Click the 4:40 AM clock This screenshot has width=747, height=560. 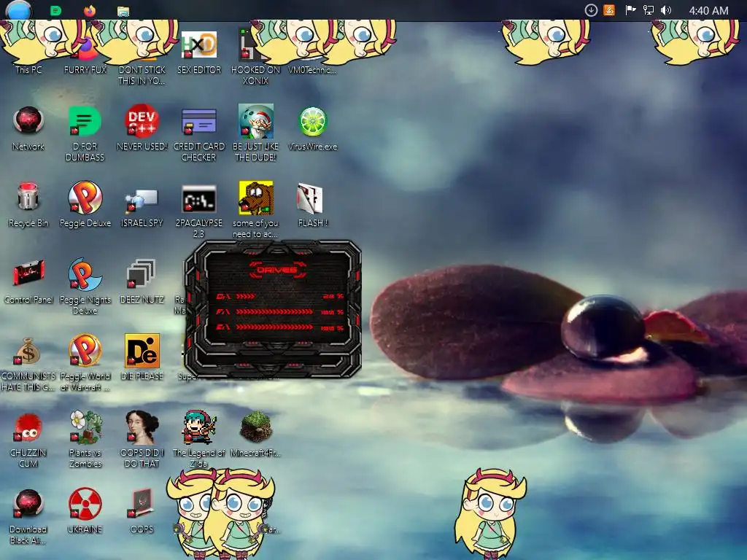pos(708,10)
